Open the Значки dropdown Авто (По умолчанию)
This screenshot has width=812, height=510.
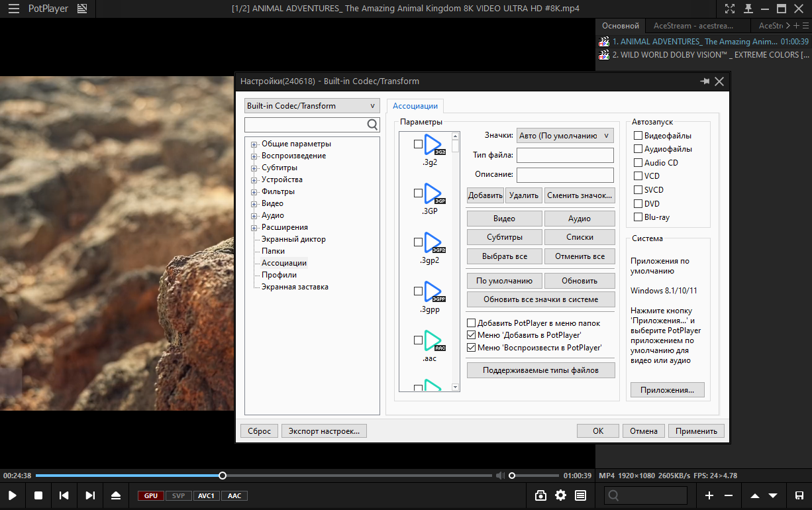[565, 135]
